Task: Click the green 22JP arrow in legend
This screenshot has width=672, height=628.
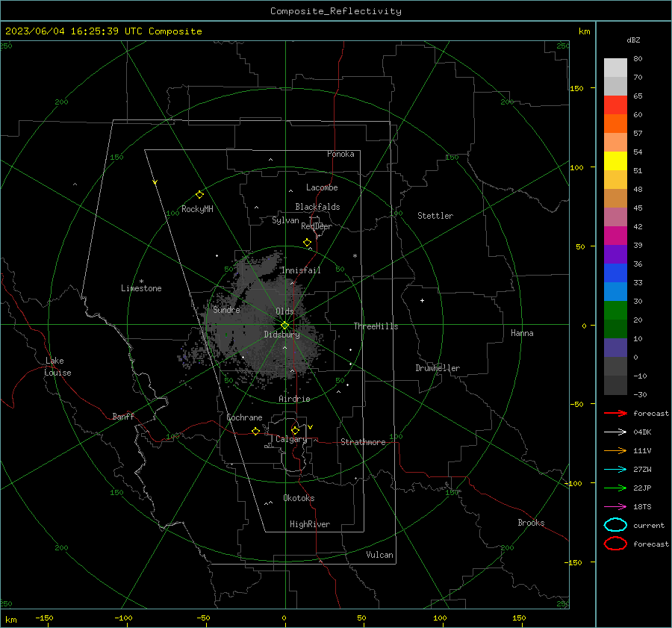Action: pos(615,488)
